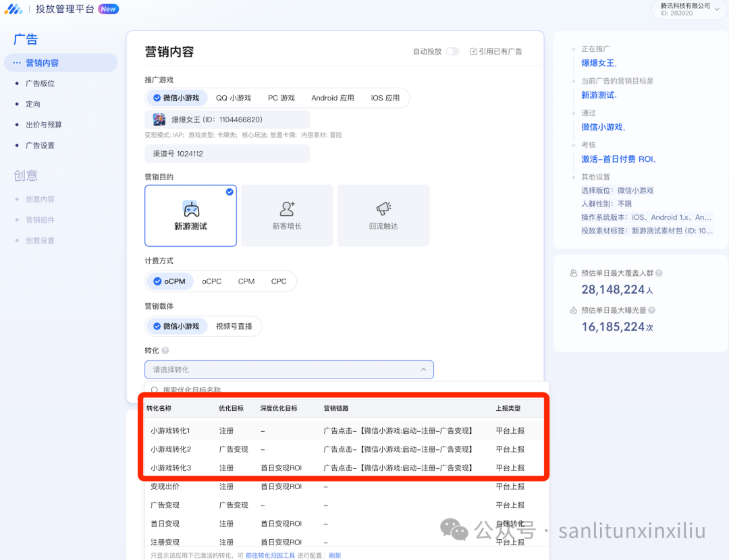The image size is (729, 560).
Task: Click the 上报类型 column header
Action: 508,408
